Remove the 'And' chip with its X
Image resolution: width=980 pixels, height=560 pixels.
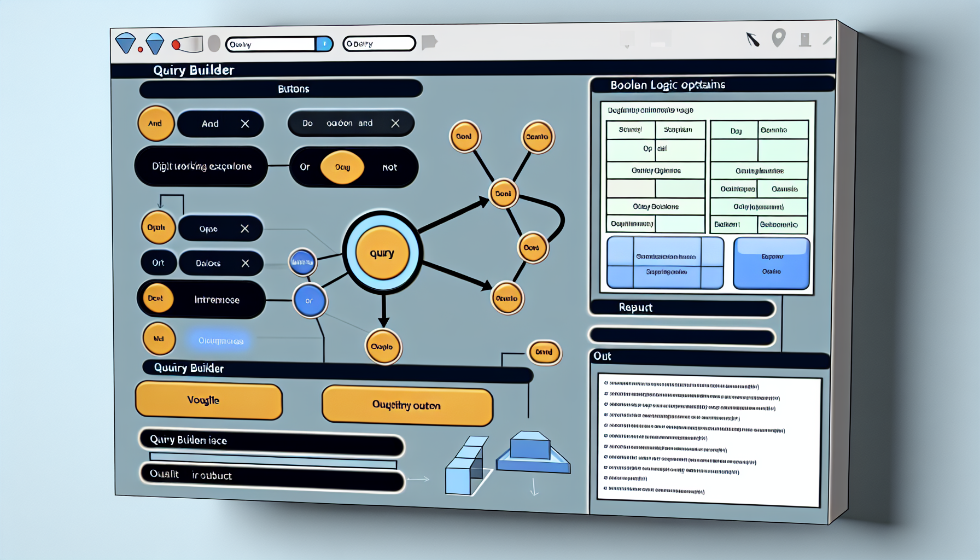click(x=245, y=124)
